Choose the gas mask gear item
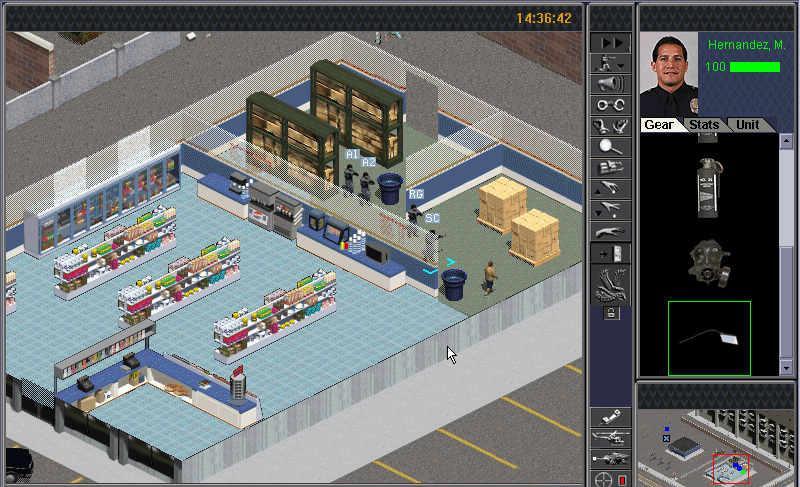 (709, 262)
